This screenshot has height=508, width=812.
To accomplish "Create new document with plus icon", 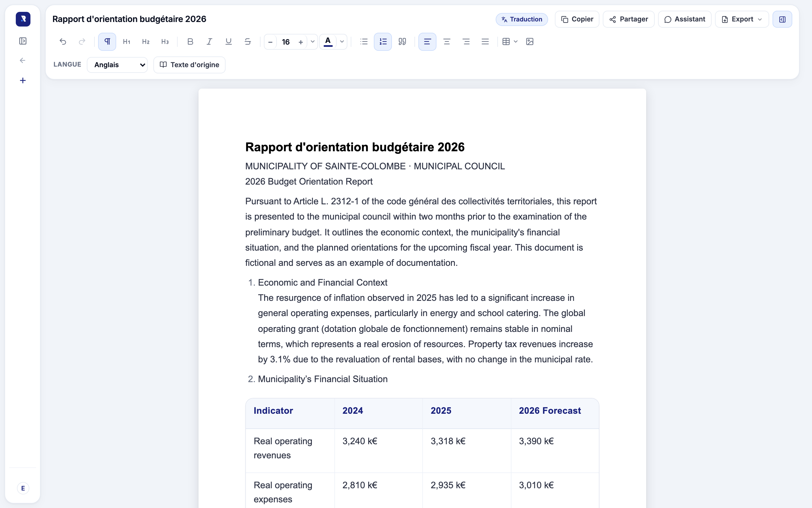I will click(x=23, y=80).
